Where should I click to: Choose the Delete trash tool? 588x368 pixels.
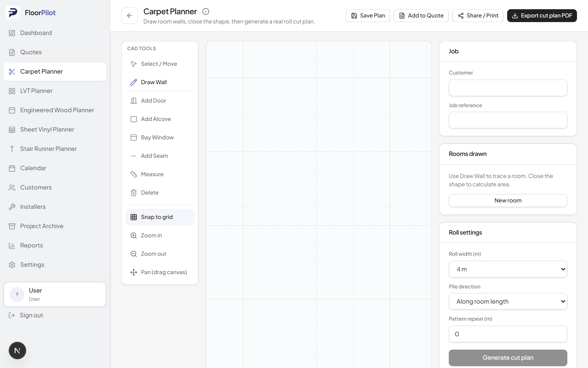point(160,193)
